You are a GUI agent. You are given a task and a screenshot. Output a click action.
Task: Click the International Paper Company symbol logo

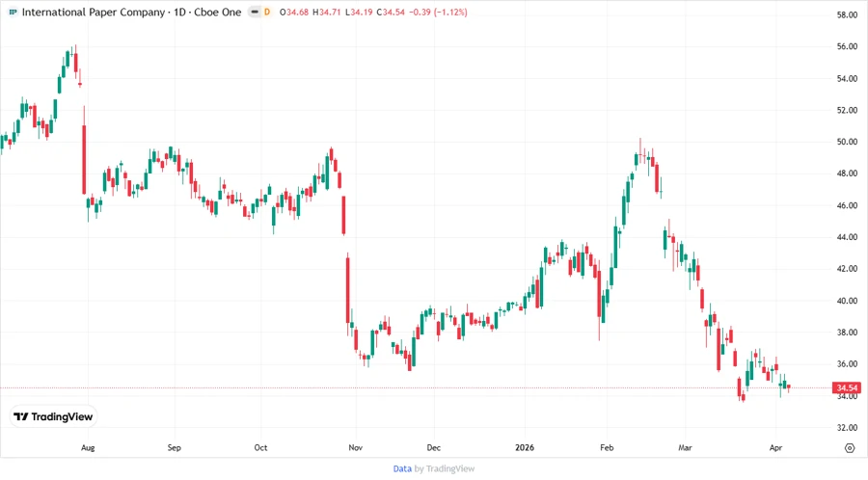[x=13, y=12]
